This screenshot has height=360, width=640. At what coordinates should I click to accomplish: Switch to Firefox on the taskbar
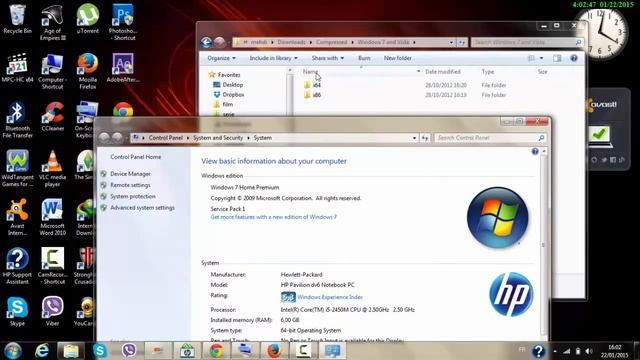[x=274, y=351]
